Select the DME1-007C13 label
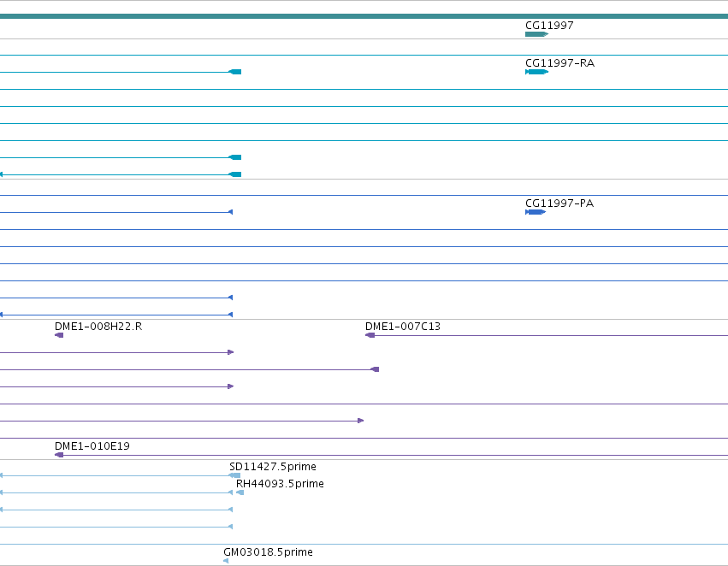The width and height of the screenshot is (728, 566). click(403, 327)
